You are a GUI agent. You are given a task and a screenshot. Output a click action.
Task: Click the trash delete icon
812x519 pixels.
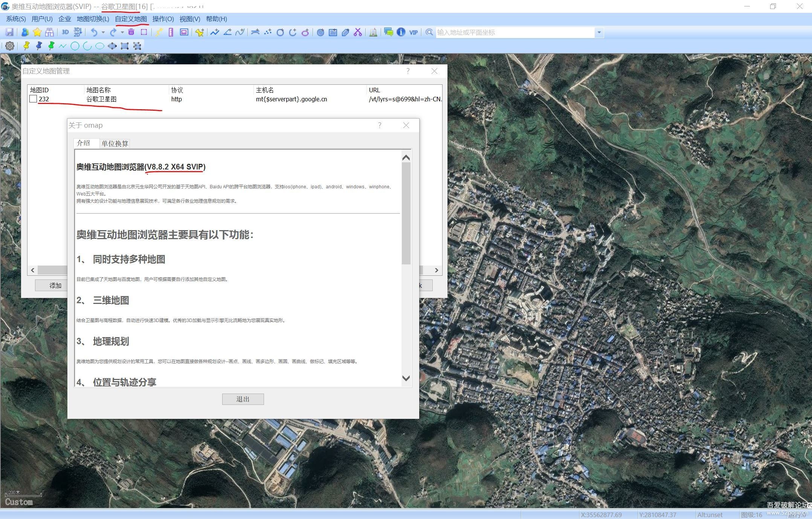[131, 32]
